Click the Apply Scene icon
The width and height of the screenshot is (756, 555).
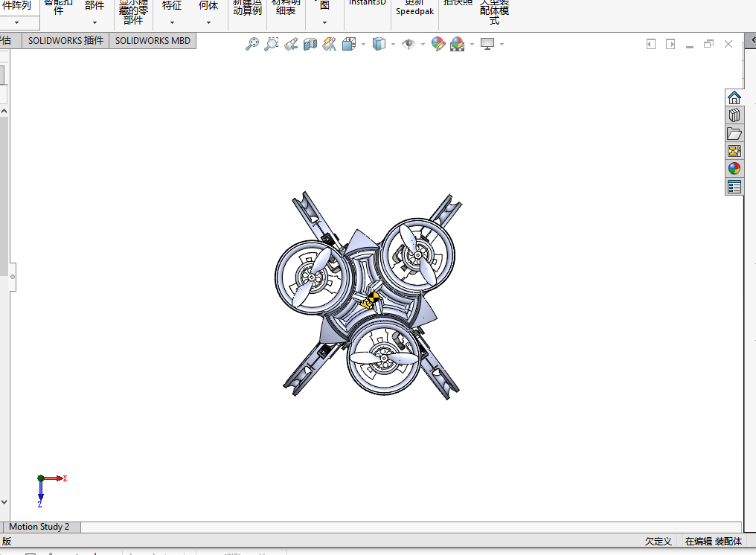(457, 44)
